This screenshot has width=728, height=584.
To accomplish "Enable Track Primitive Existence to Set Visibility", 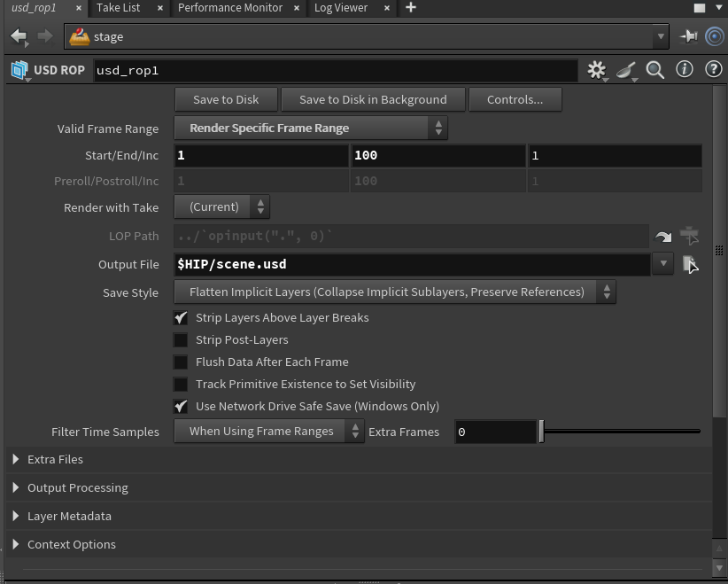I will [x=181, y=384].
